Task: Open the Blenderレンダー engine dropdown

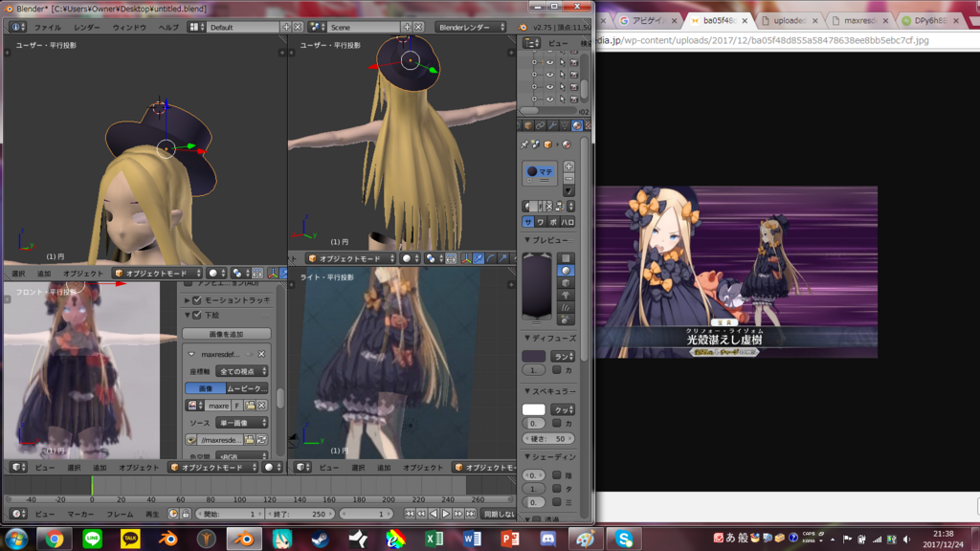Action: (x=471, y=27)
